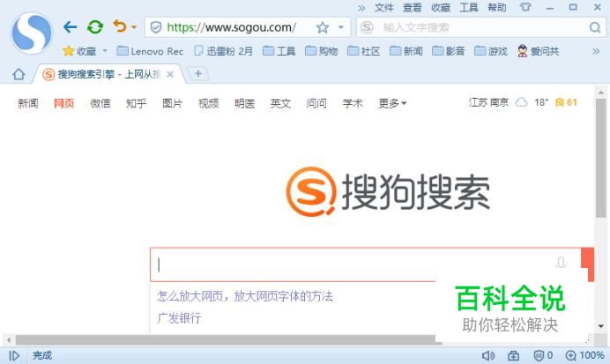This screenshot has width=610, height=364.
Task: Open the 迅雷粉 2月 bookmark
Action: [x=223, y=51]
